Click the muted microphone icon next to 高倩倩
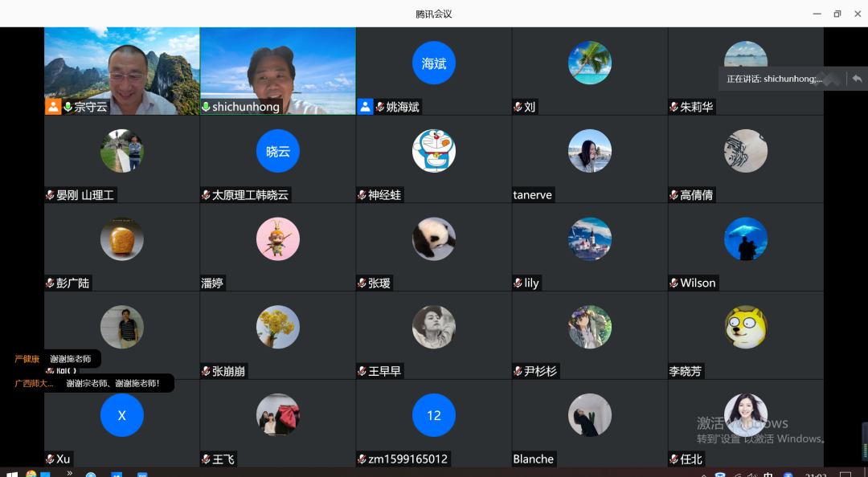The height and width of the screenshot is (477, 868). [674, 195]
